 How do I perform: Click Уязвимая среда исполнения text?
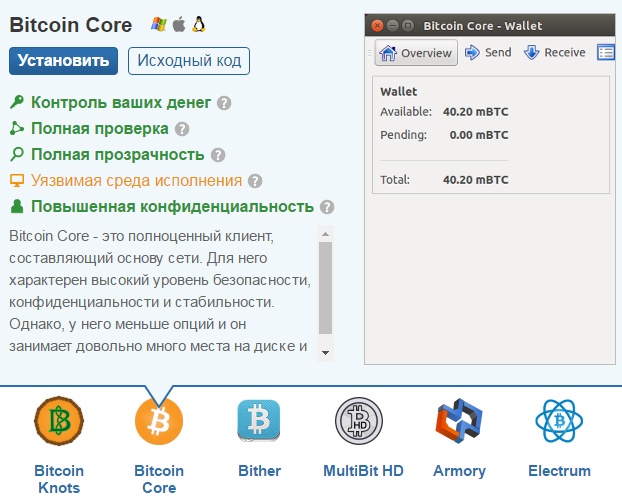136,180
